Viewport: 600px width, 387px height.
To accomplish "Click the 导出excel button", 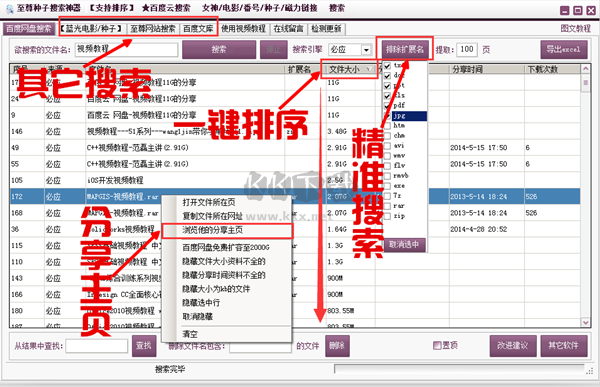I will 564,49.
